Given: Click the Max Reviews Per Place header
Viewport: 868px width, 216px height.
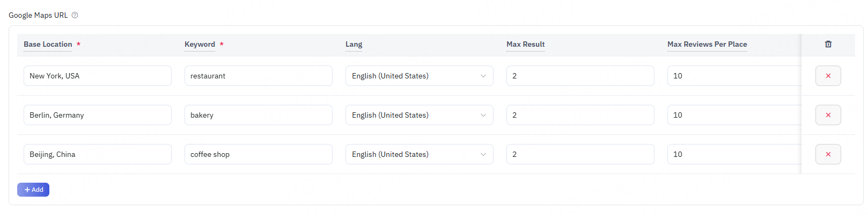Looking at the screenshot, I should (x=707, y=44).
